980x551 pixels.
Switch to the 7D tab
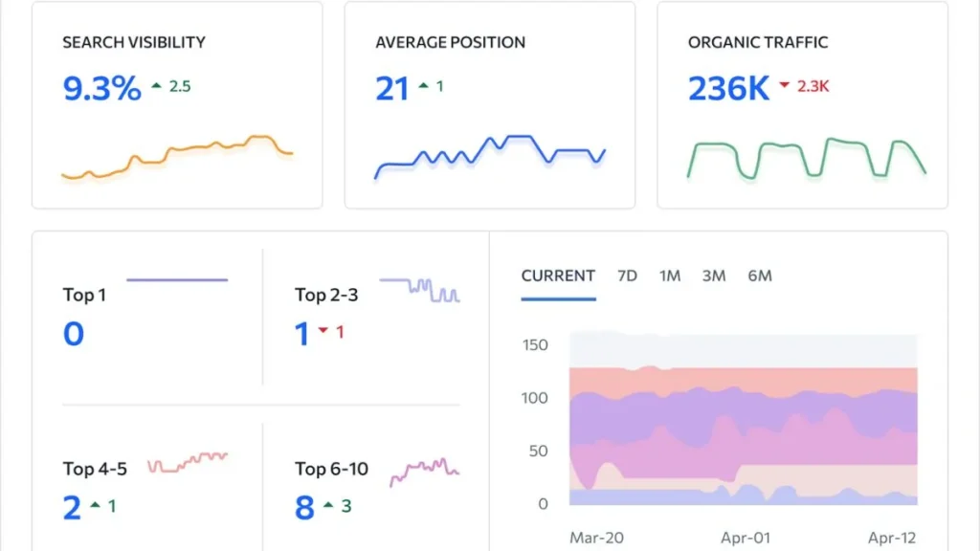627,275
